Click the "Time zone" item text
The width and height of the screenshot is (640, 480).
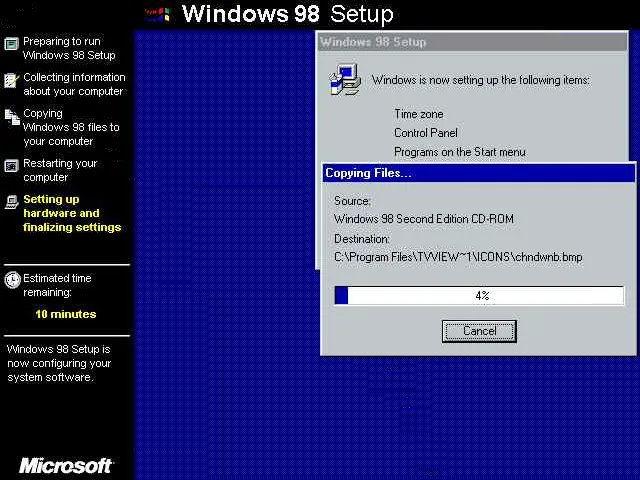(x=418, y=114)
